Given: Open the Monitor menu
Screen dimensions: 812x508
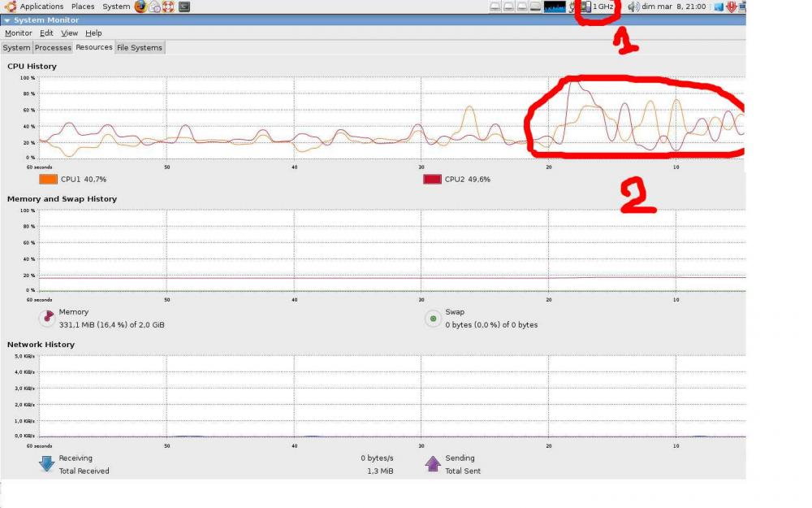Looking at the screenshot, I should coord(18,33).
